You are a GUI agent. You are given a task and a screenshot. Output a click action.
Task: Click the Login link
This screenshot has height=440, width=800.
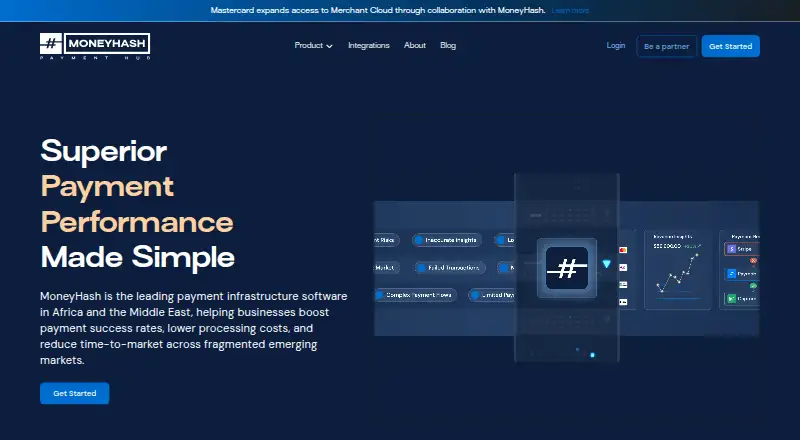[x=616, y=45]
